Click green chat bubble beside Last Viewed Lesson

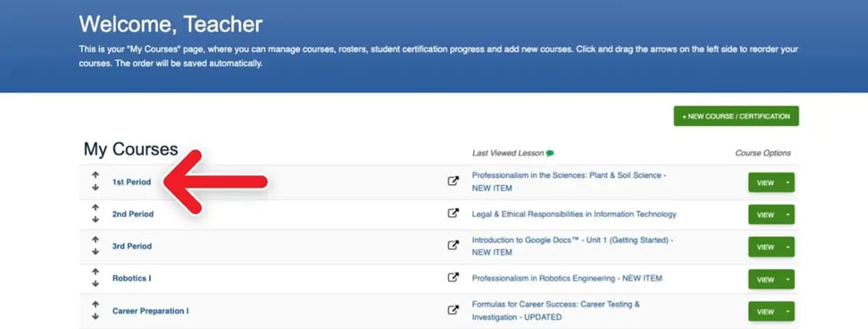(x=549, y=154)
